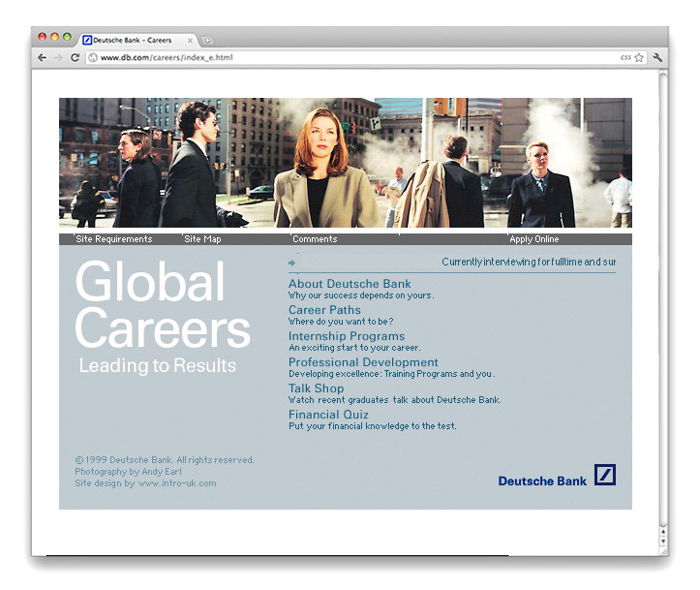Screen dimensions: 700x590
Task: Click the 1999 copyright notice text
Action: [x=165, y=460]
